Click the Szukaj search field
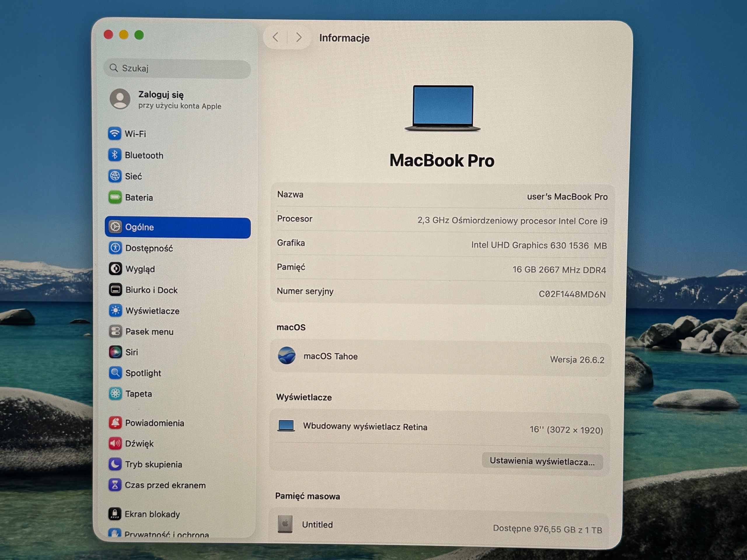This screenshot has height=560, width=747. (177, 69)
